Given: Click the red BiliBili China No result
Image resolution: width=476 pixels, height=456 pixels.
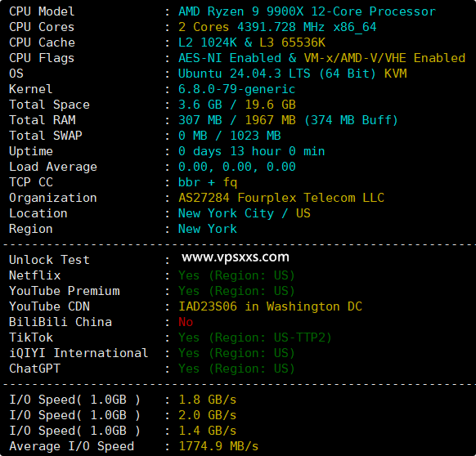Looking at the screenshot, I should [186, 322].
